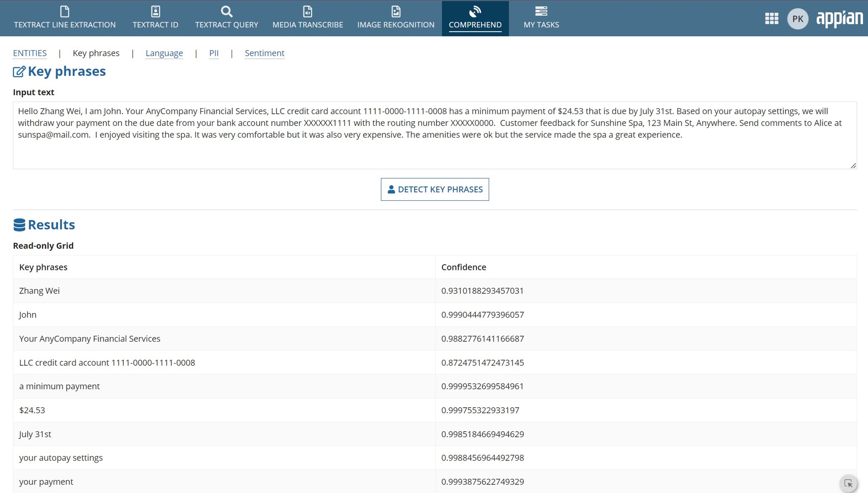The width and height of the screenshot is (868, 493).
Task: Select the LLC credit card account cell
Action: [x=224, y=363]
